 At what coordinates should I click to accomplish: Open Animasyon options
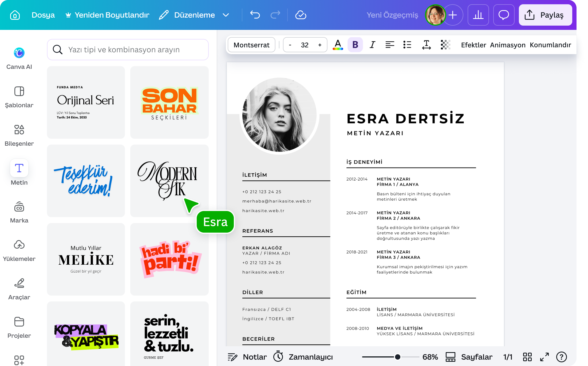click(x=508, y=45)
